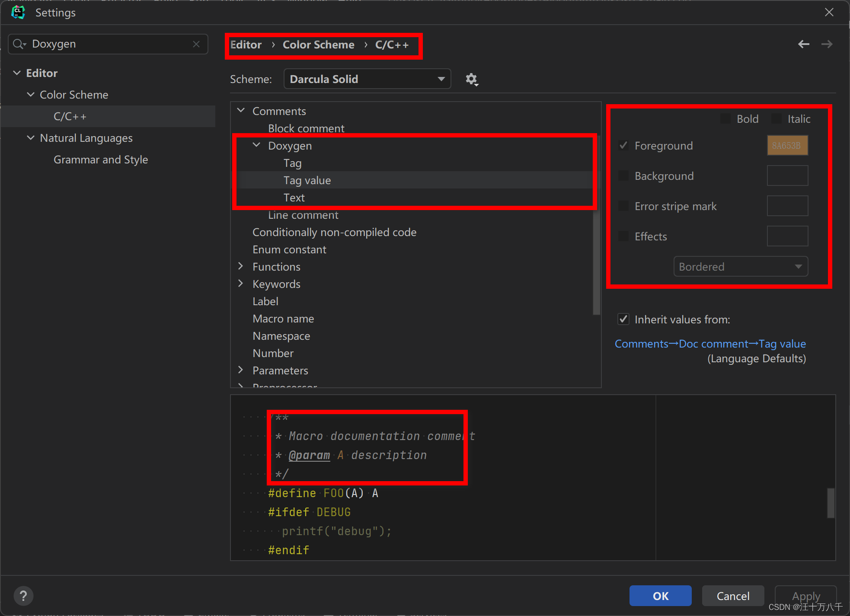The image size is (850, 616).
Task: Select the Tag item under Doxygen
Action: point(293,163)
